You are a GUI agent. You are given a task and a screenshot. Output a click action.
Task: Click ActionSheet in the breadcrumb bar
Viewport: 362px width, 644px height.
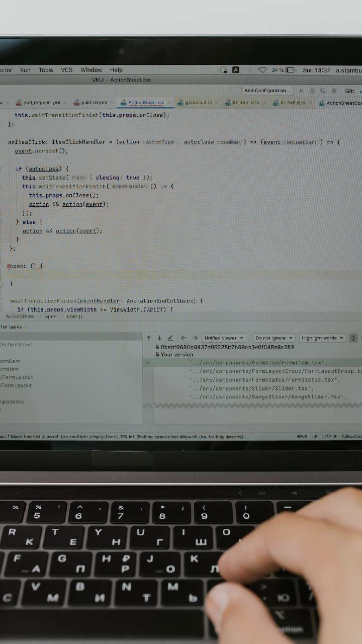click(x=20, y=316)
